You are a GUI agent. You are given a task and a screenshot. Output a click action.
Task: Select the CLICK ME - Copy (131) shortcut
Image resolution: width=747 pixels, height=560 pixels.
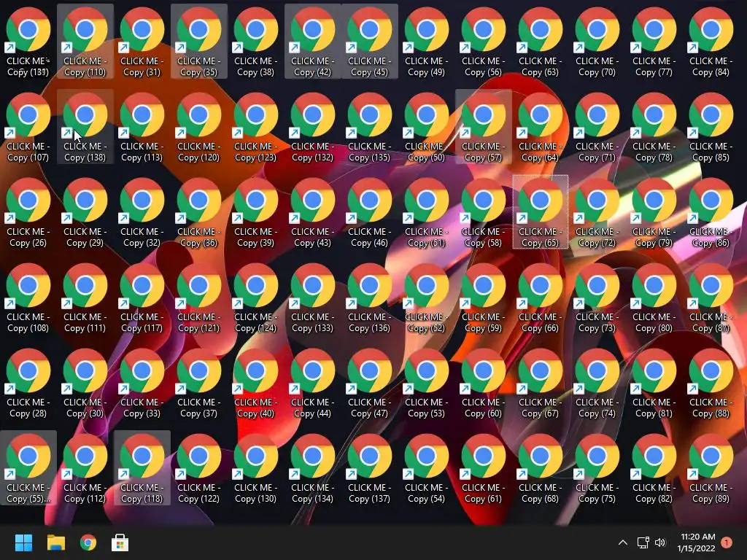coord(28,42)
